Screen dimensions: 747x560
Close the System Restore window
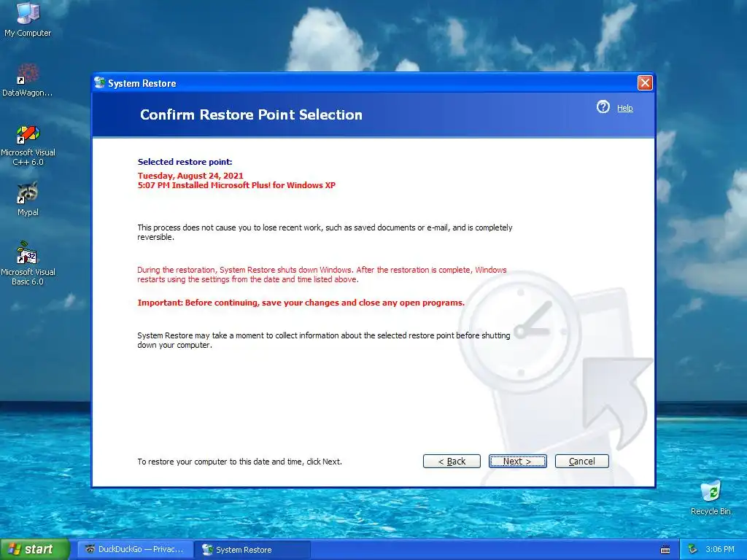(645, 83)
